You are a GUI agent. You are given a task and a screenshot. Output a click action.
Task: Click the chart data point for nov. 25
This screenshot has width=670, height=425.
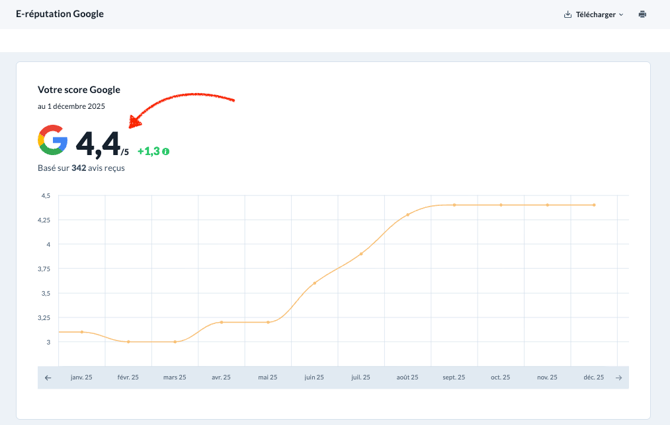547,205
